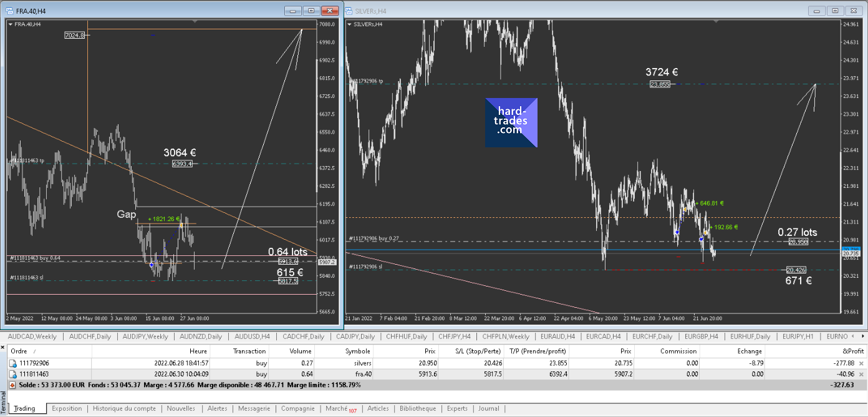Minimize the SILVERs,H4 chart window
This screenshot has height=417, width=868.
(x=817, y=11)
